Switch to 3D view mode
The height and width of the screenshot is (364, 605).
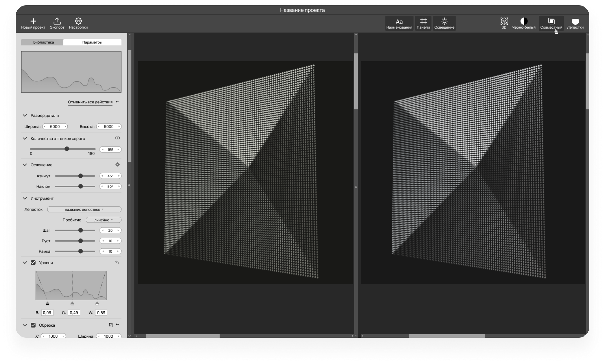tap(504, 21)
